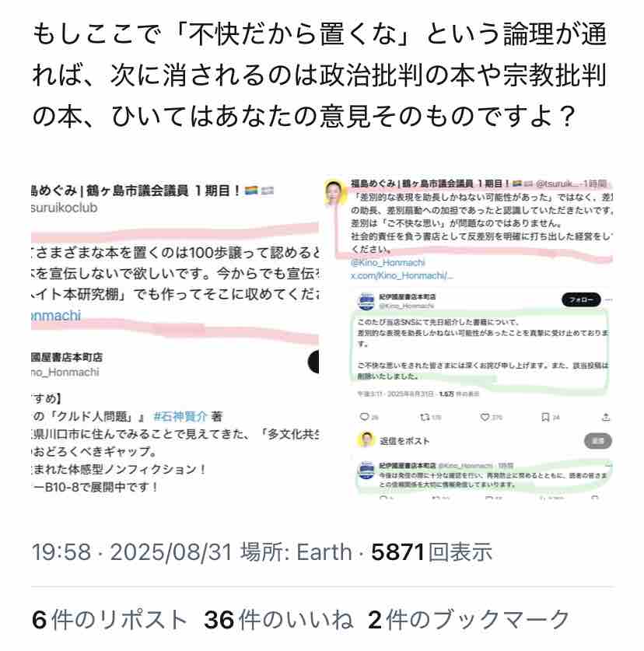The width and height of the screenshot is (644, 651).
Task: Click the black フォロー button
Action: click(x=581, y=299)
